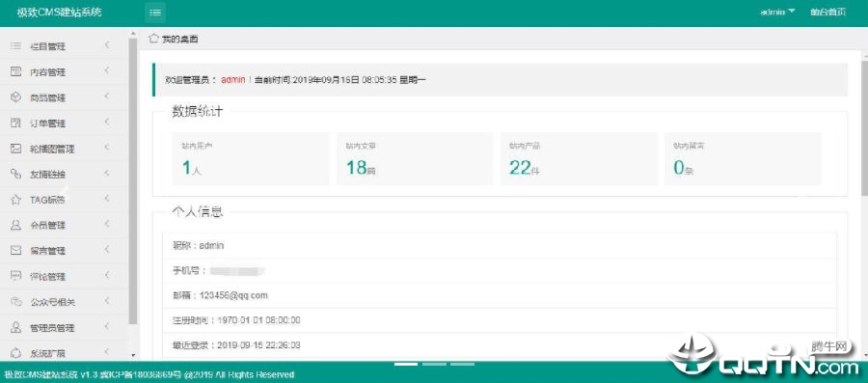Viewport: 868px width, 383px height.
Task: Open the TAG标签 menu label
Action: [x=47, y=201]
